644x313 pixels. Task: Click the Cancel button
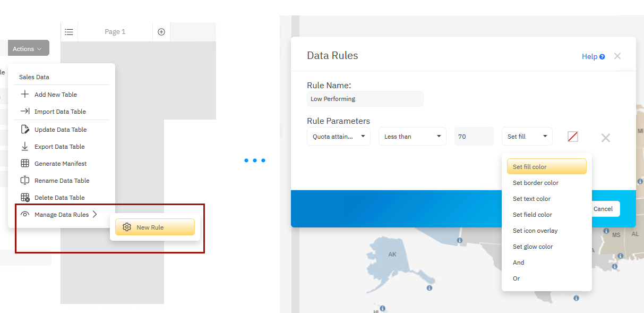click(x=604, y=209)
